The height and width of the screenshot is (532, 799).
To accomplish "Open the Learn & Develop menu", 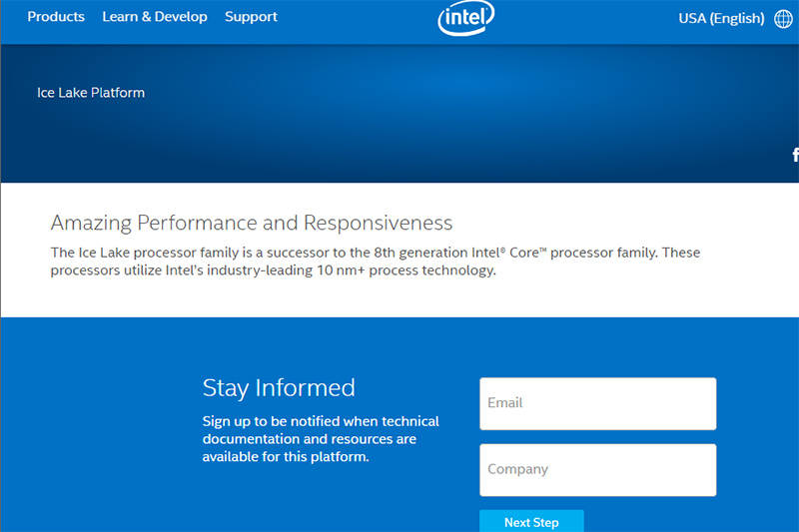I will pyautogui.click(x=155, y=17).
